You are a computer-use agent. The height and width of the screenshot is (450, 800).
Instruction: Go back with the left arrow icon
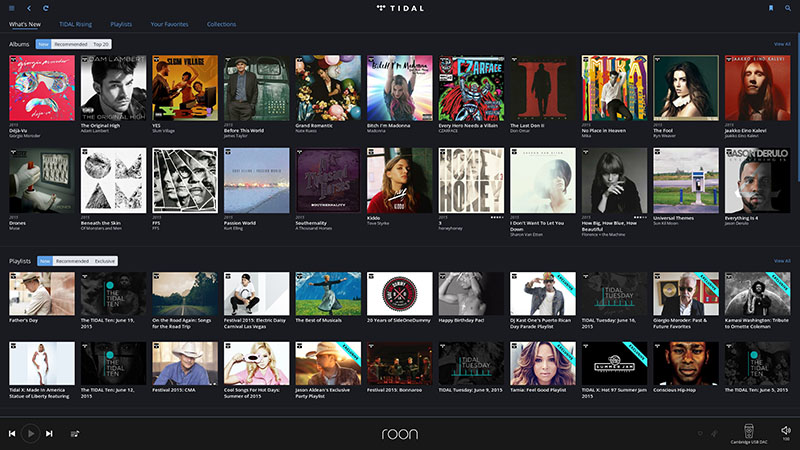29,8
